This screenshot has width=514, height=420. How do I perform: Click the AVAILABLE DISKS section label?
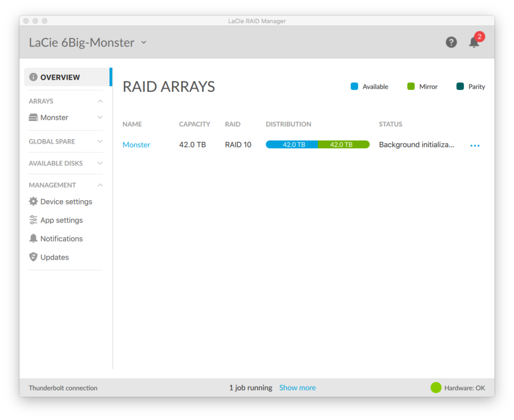pos(56,163)
